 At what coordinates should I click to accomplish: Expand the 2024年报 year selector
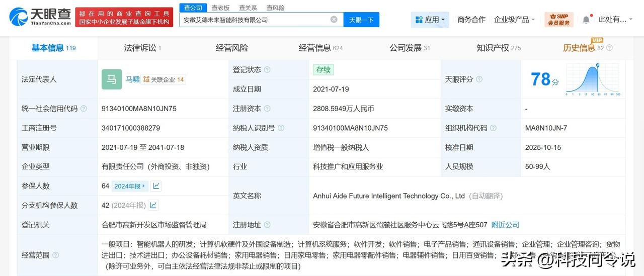pos(130,186)
